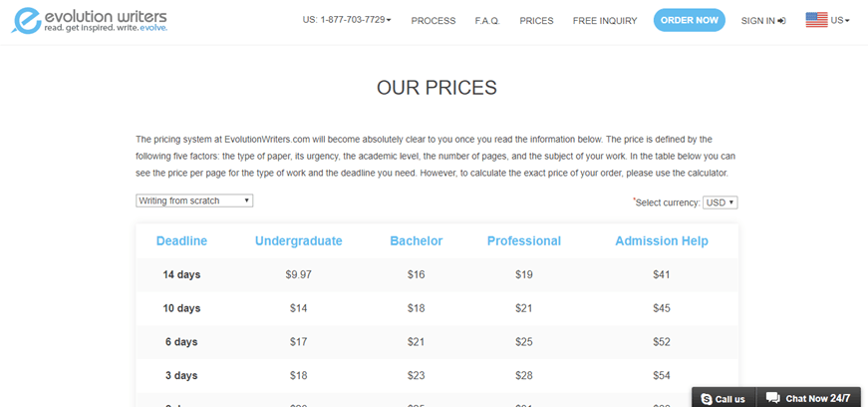Open the Writing from scratch dropdown
The height and width of the screenshot is (407, 868).
point(194,201)
